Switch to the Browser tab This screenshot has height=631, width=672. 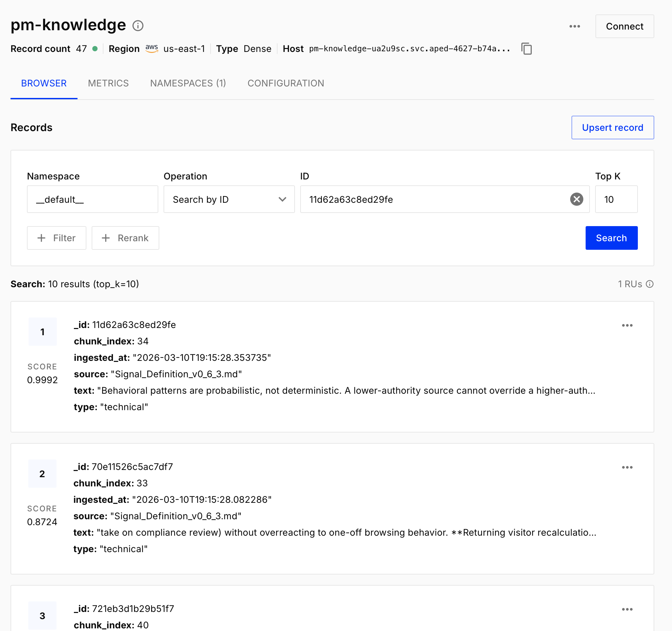[x=44, y=83]
